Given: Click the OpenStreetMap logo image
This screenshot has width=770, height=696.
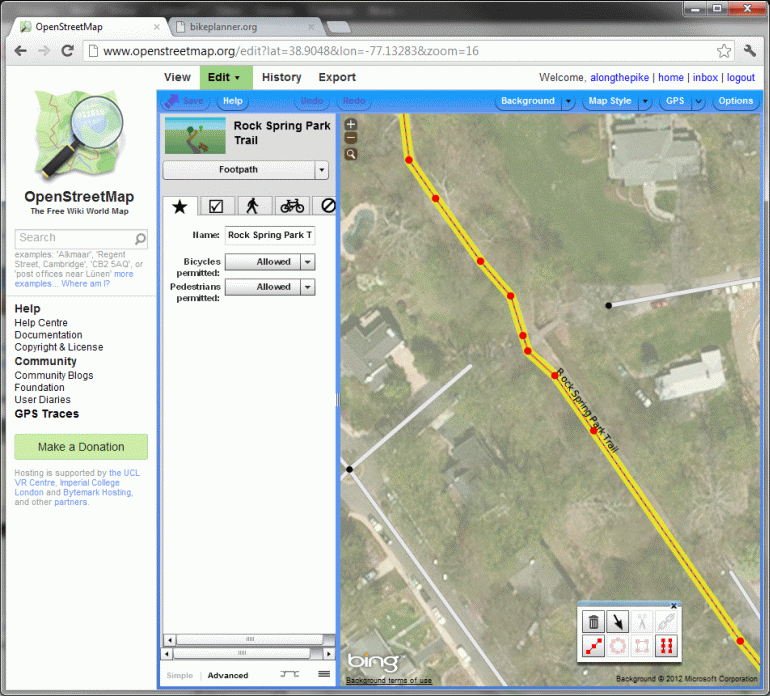Looking at the screenshot, I should 79,134.
